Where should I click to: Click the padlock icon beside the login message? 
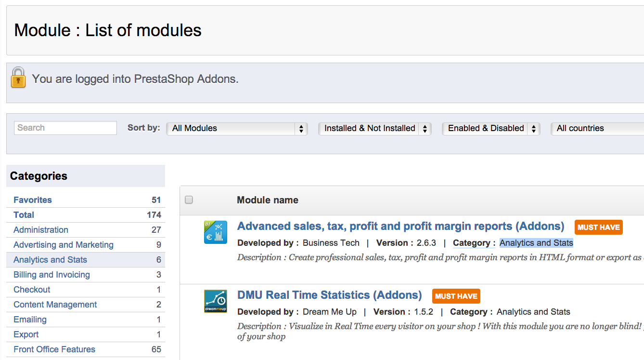[x=18, y=78]
